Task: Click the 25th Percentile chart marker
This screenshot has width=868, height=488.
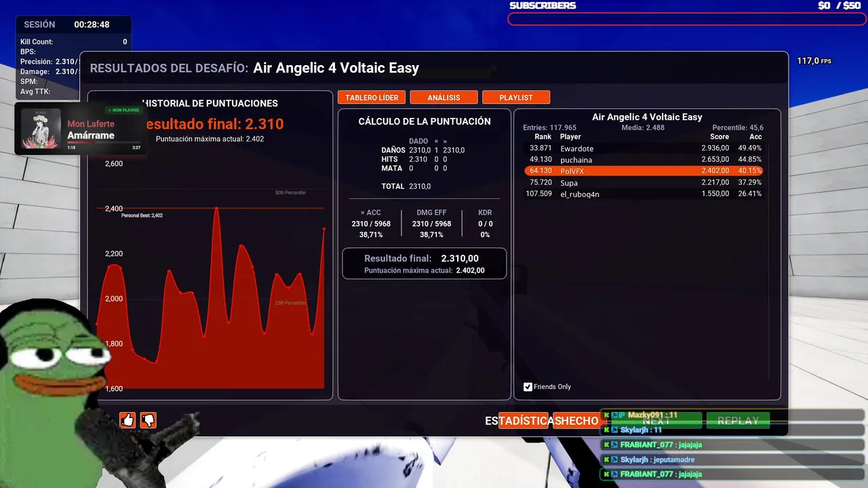Action: click(290, 303)
